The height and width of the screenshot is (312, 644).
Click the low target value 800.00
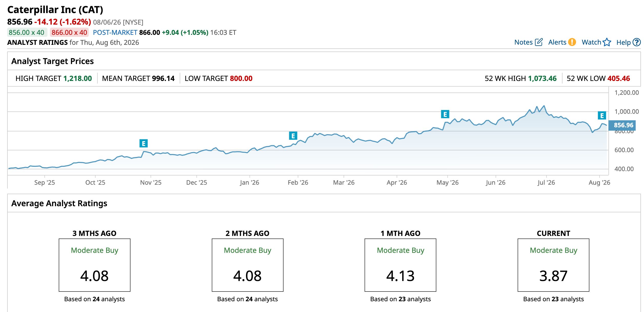pyautogui.click(x=241, y=78)
